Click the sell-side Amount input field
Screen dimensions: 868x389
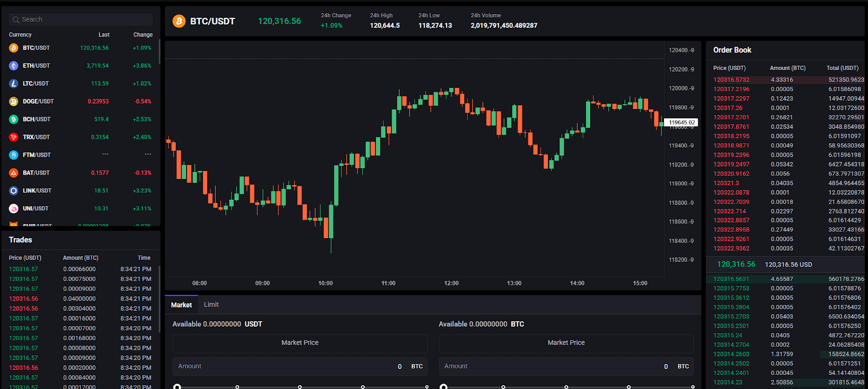(x=553, y=366)
